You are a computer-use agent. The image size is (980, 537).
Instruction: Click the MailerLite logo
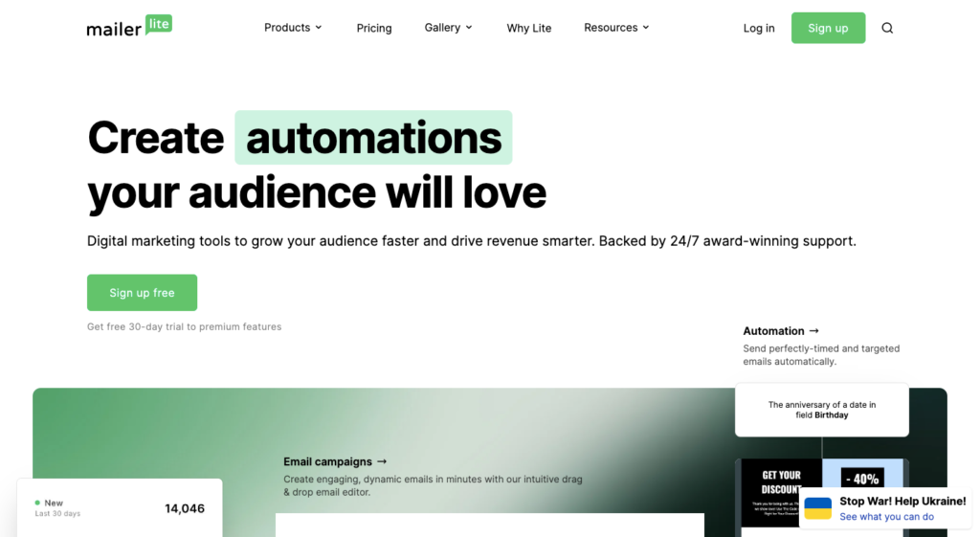tap(129, 27)
